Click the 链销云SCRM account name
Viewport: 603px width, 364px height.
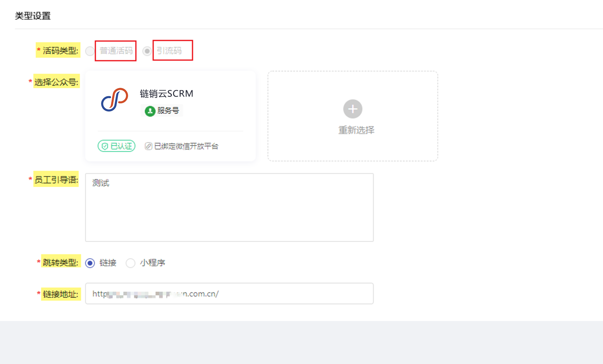pos(167,94)
